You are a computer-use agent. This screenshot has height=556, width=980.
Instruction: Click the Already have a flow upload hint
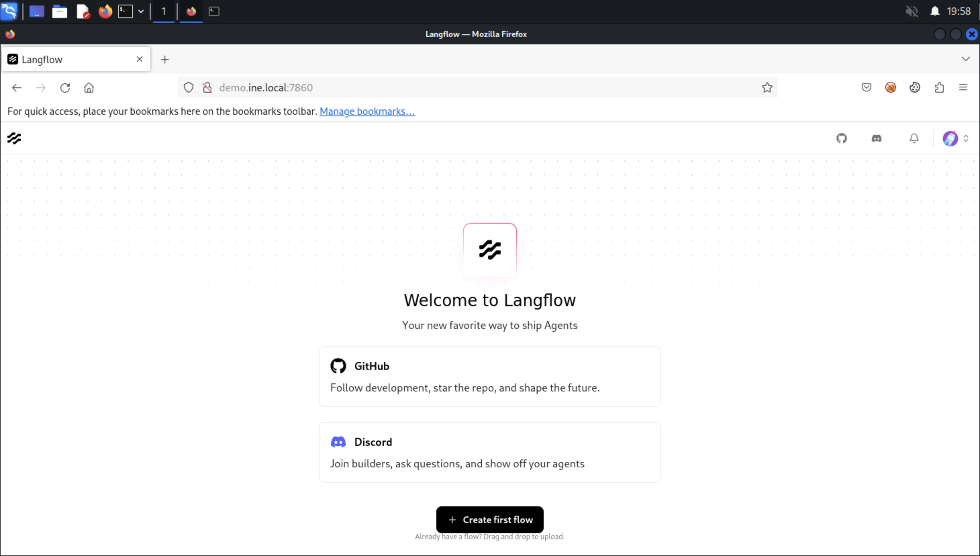[490, 537]
